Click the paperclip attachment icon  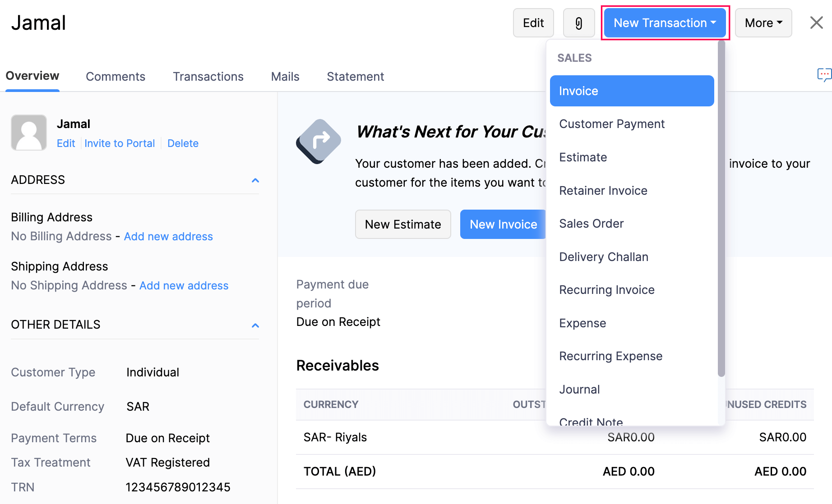pyautogui.click(x=578, y=23)
